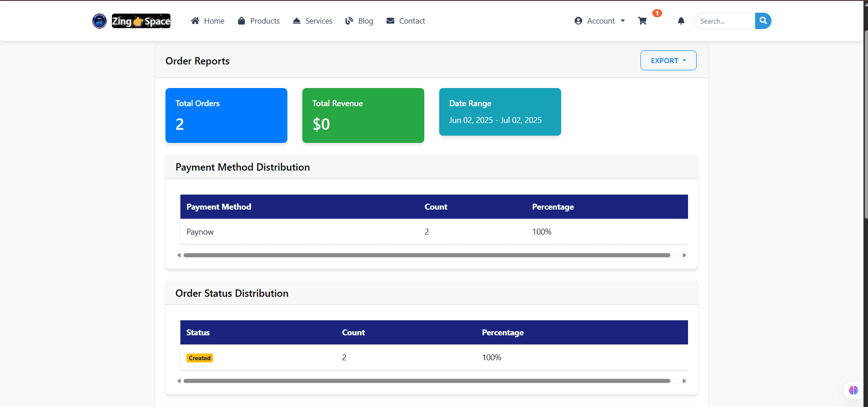Click the Products shopping bag icon

click(x=242, y=21)
